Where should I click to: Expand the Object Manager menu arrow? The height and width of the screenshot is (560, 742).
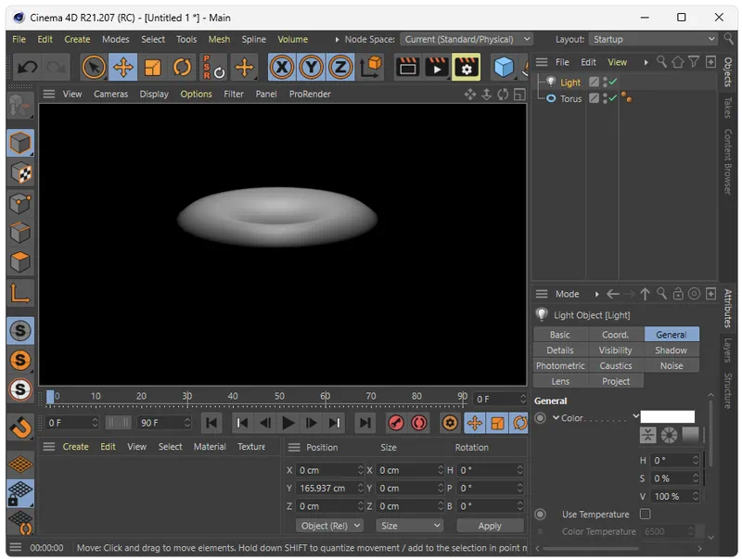pyautogui.click(x=646, y=62)
